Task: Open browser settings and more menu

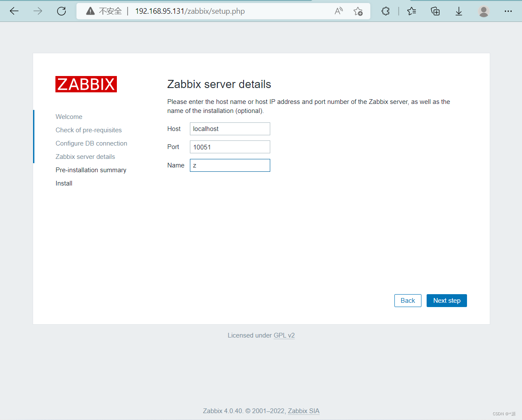Action: click(508, 11)
